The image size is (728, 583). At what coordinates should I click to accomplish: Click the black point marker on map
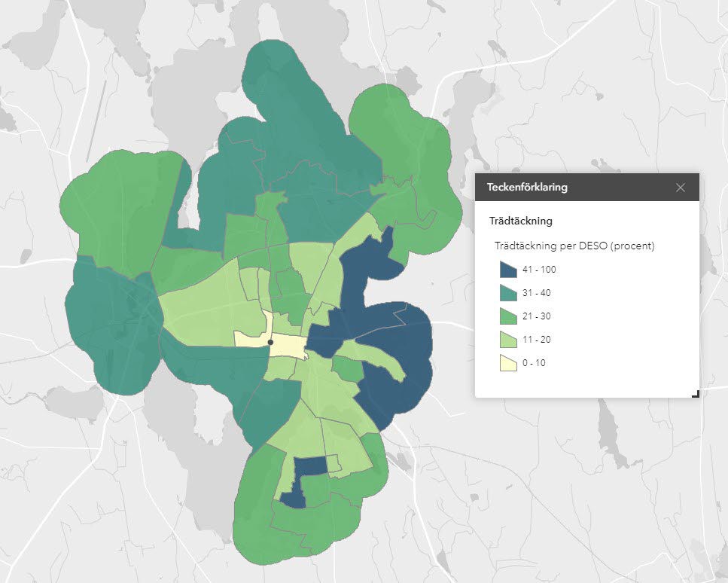(x=270, y=343)
